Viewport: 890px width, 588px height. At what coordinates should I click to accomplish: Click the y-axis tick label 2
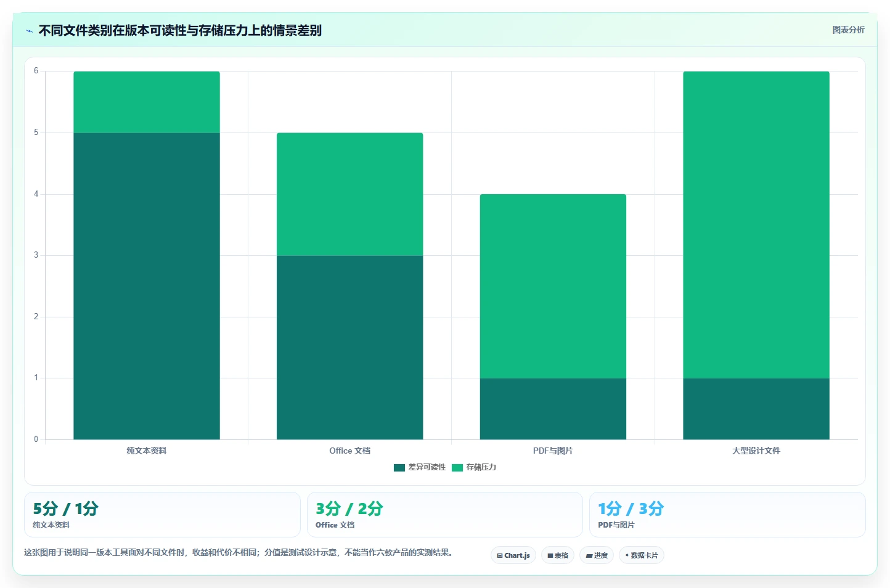point(36,317)
